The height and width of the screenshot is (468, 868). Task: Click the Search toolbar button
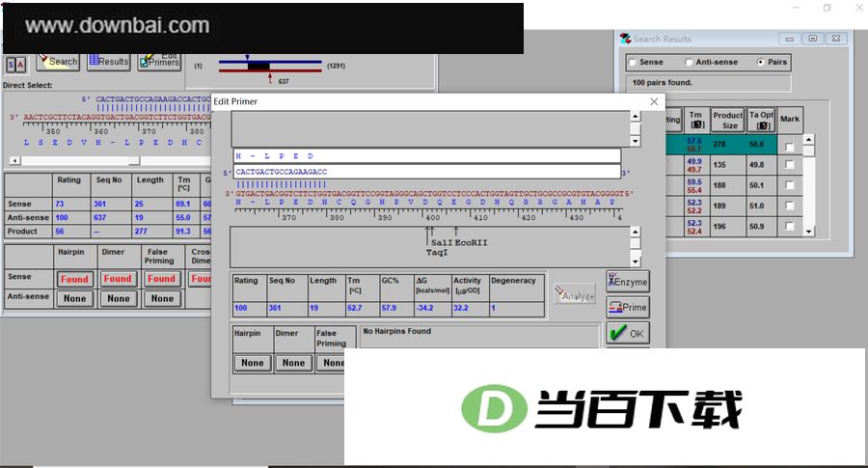[x=58, y=62]
